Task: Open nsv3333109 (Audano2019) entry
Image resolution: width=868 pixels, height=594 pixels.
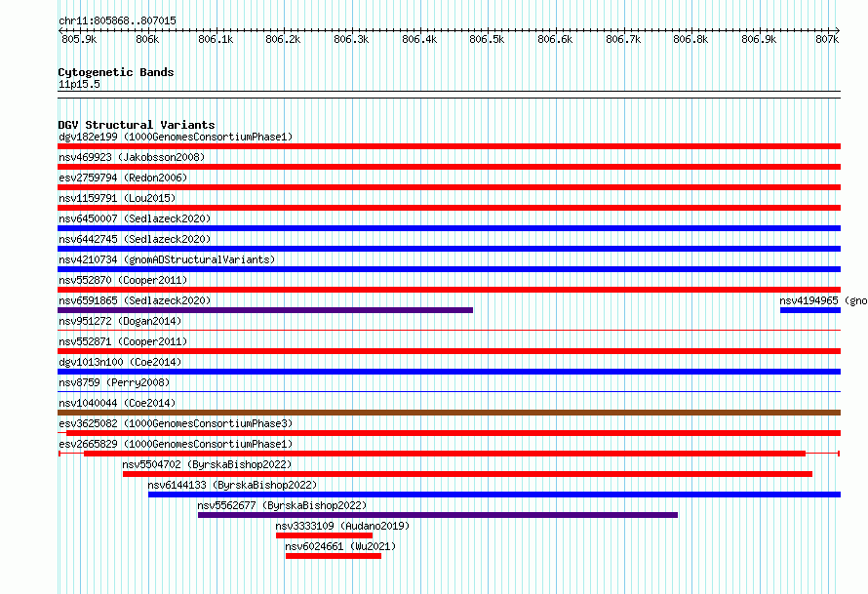Action: pos(342,526)
